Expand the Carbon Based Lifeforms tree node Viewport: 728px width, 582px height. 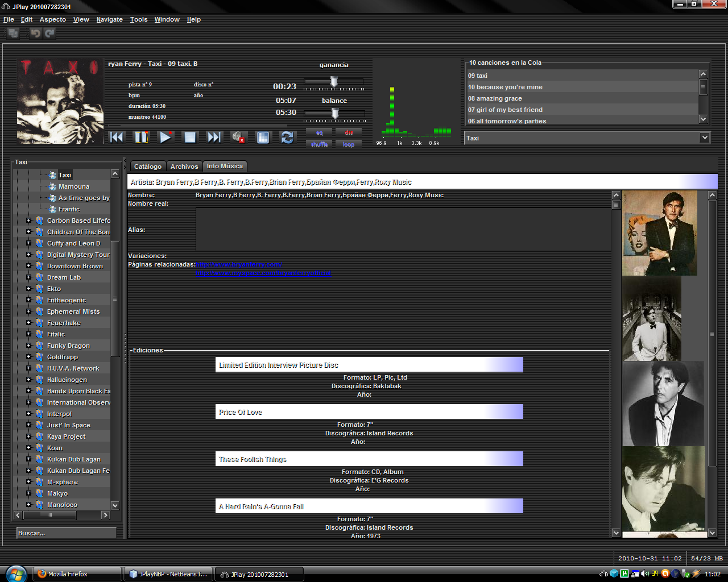28,221
